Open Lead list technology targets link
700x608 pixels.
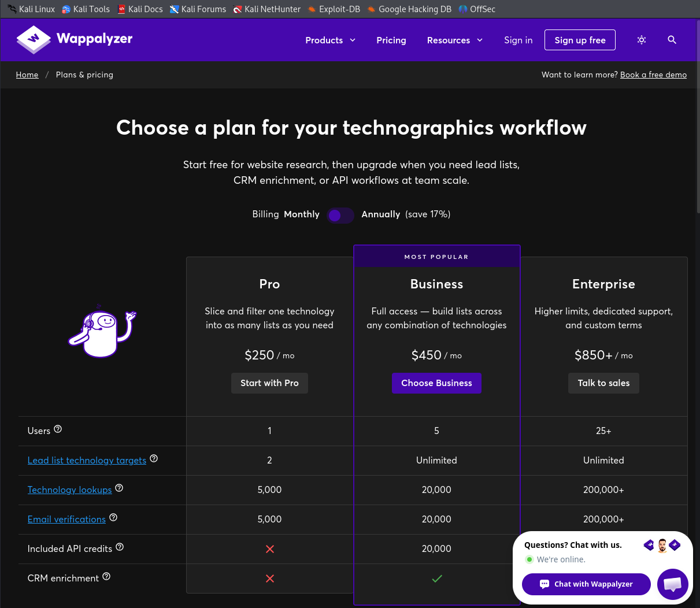[87, 460]
